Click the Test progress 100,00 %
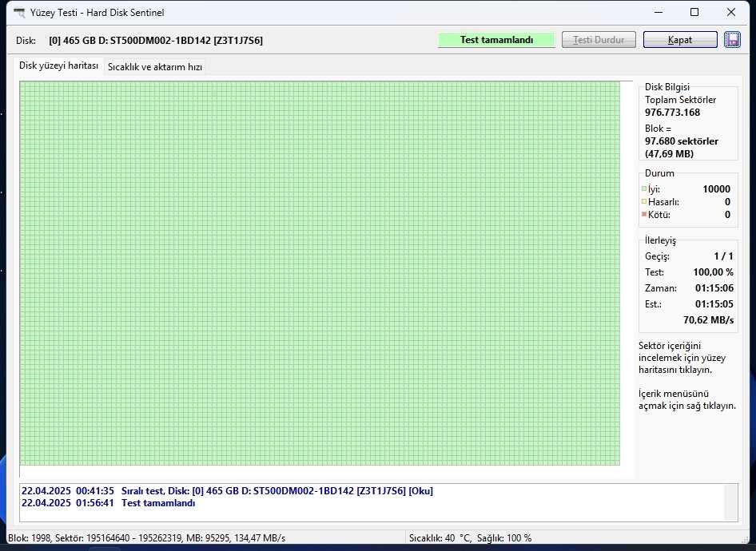The width and height of the screenshot is (756, 551). 713,272
